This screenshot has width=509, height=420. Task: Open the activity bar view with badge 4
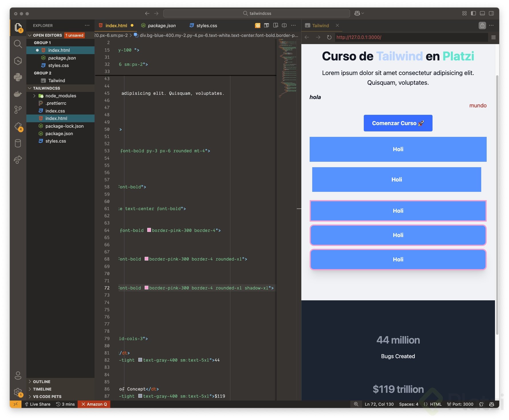click(18, 127)
